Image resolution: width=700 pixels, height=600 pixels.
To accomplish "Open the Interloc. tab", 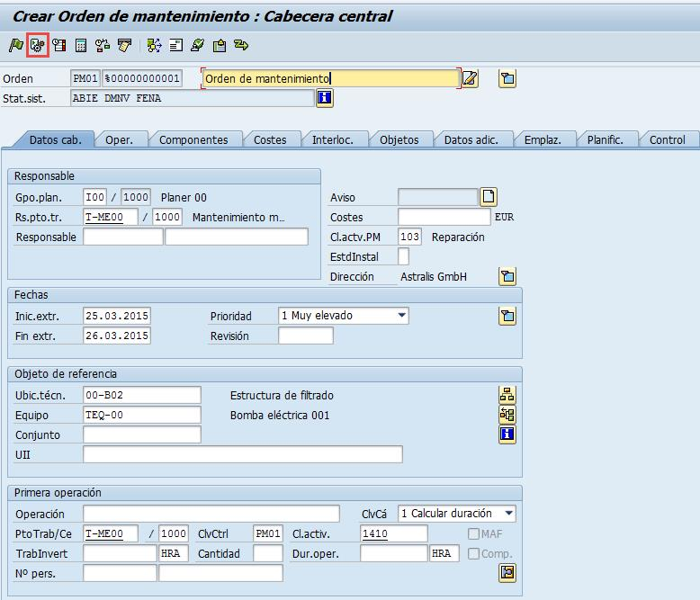I will [333, 139].
